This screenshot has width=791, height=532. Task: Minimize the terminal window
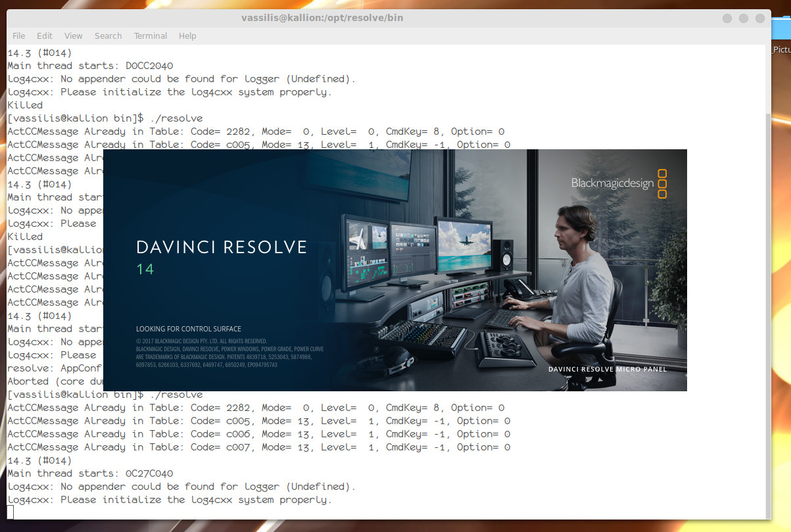[726, 18]
